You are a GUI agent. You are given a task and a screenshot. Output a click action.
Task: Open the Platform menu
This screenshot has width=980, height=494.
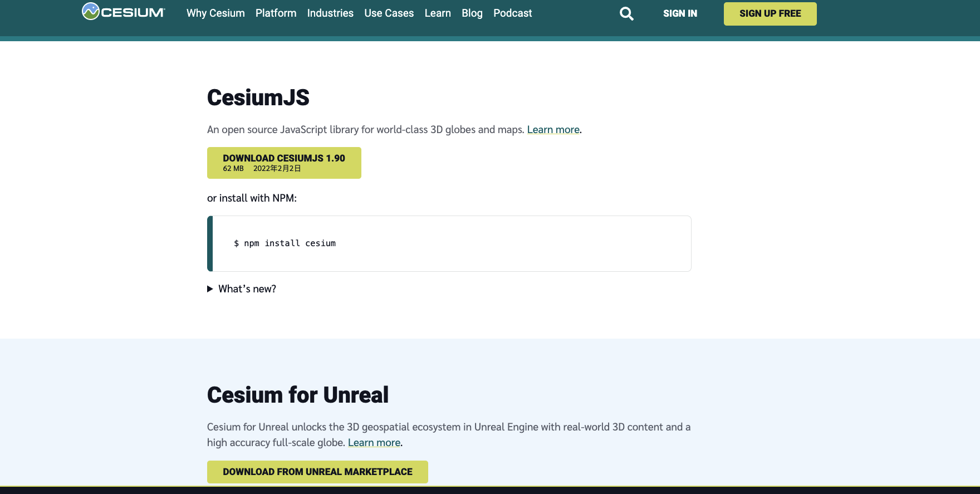tap(276, 13)
